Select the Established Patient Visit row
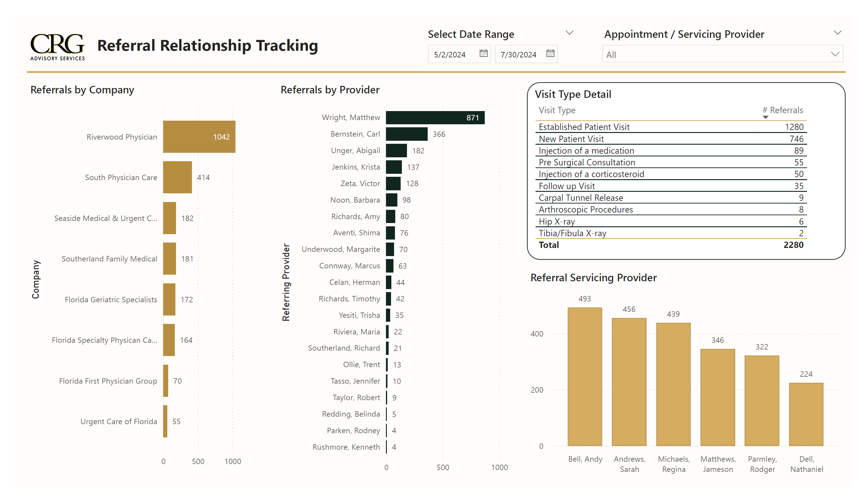The height and width of the screenshot is (501, 868). click(584, 127)
